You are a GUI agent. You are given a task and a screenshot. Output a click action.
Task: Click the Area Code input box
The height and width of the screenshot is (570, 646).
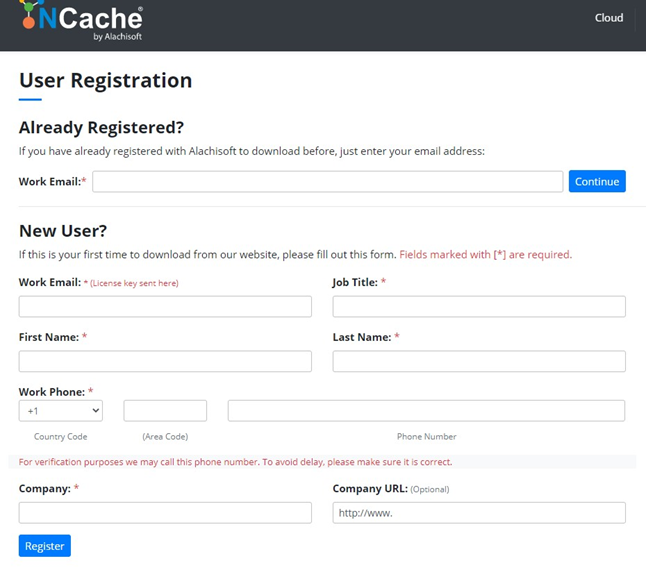click(x=165, y=411)
